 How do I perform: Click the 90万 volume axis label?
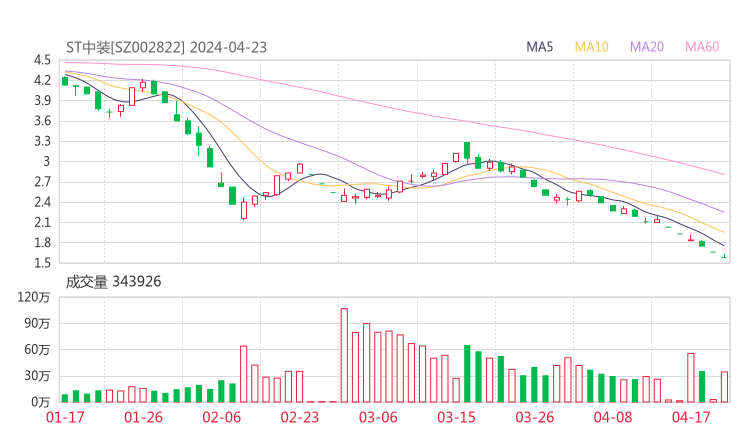tap(37, 323)
